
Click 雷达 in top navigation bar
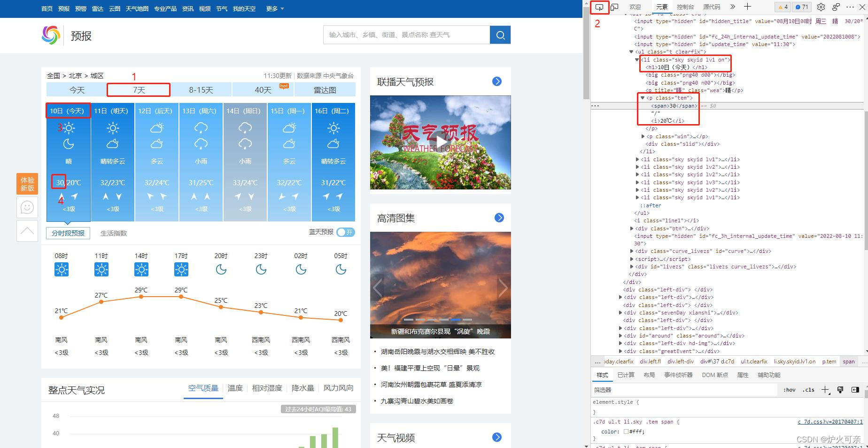point(98,8)
